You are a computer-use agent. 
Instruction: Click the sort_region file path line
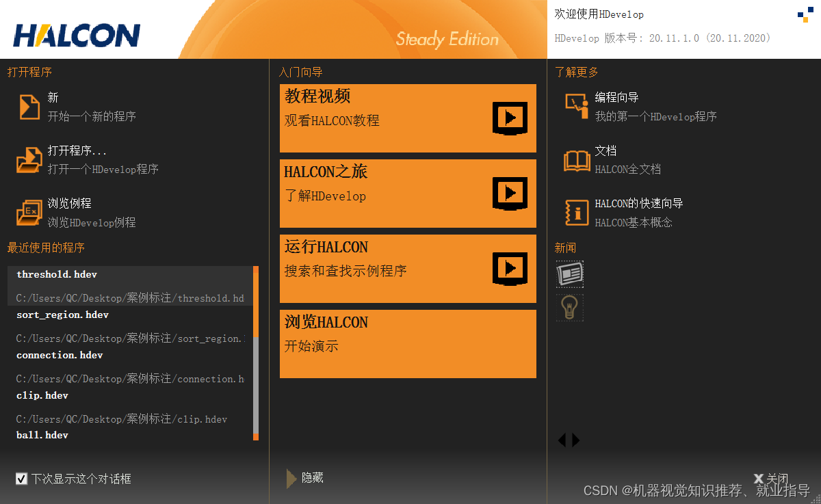[x=130, y=339]
